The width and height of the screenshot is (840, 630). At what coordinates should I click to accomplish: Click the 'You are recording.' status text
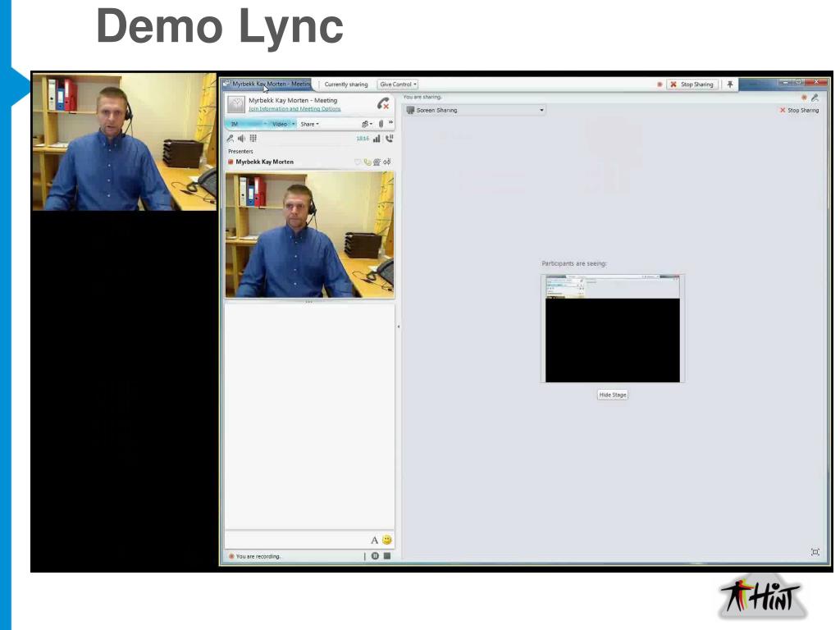[258, 557]
